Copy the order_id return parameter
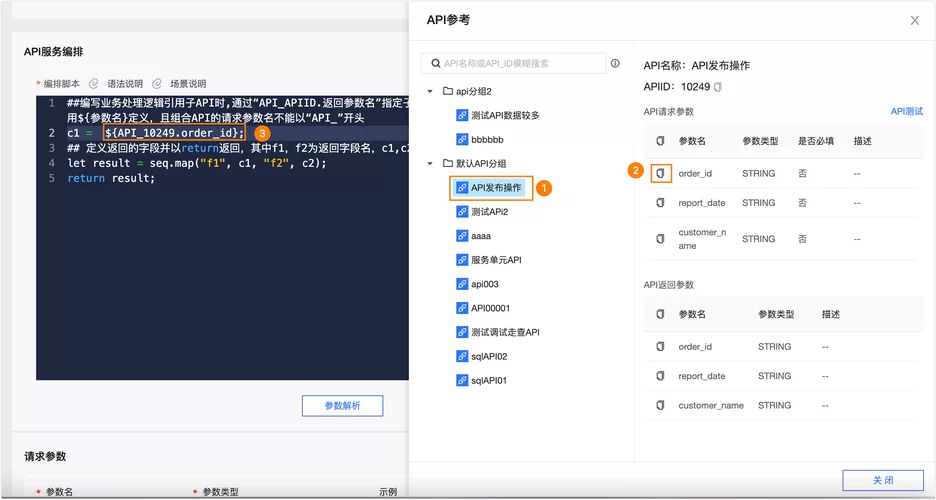The image size is (936, 500). pyautogui.click(x=660, y=346)
